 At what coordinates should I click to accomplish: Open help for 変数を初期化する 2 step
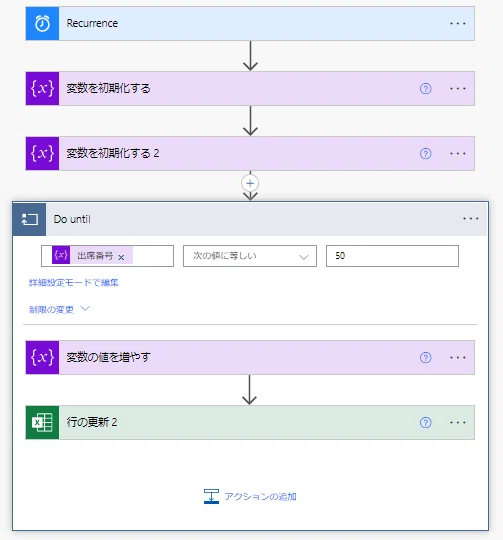pos(426,154)
